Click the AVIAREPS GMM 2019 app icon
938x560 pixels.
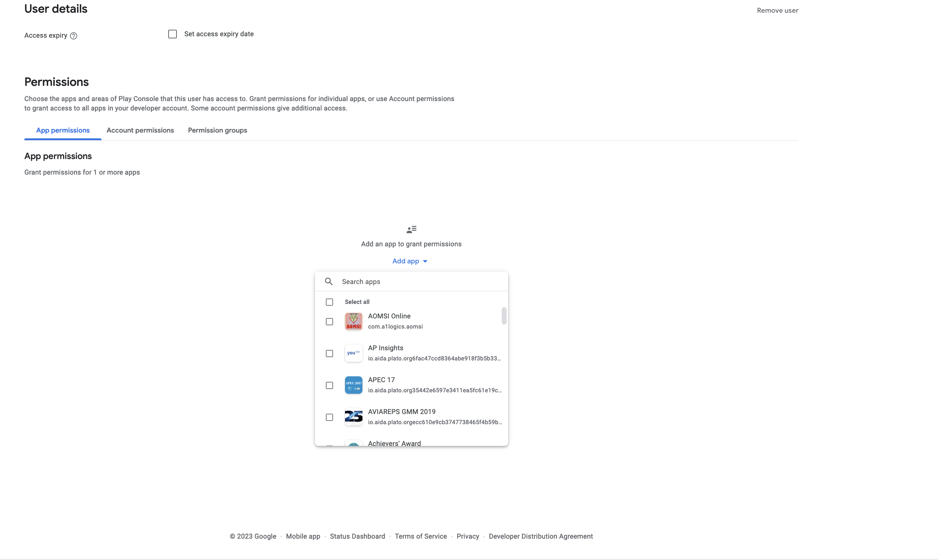[353, 417]
